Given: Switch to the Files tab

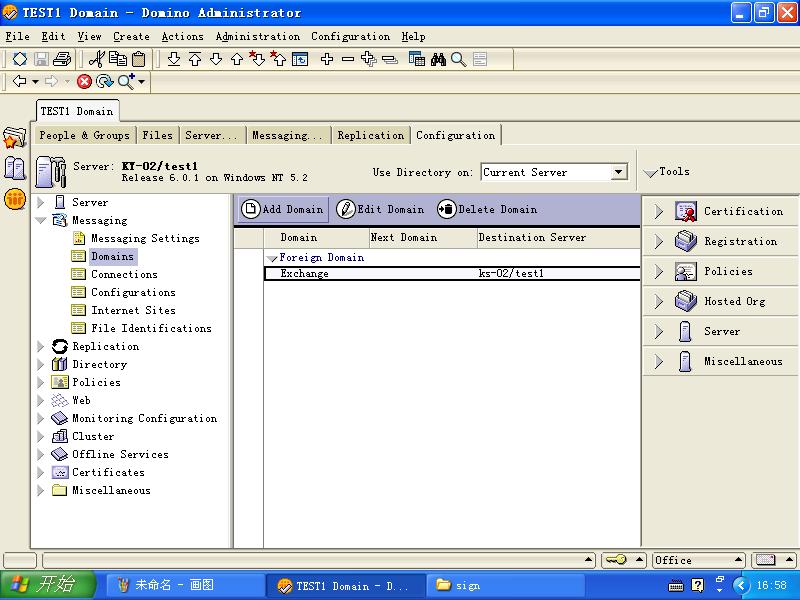Looking at the screenshot, I should [157, 136].
